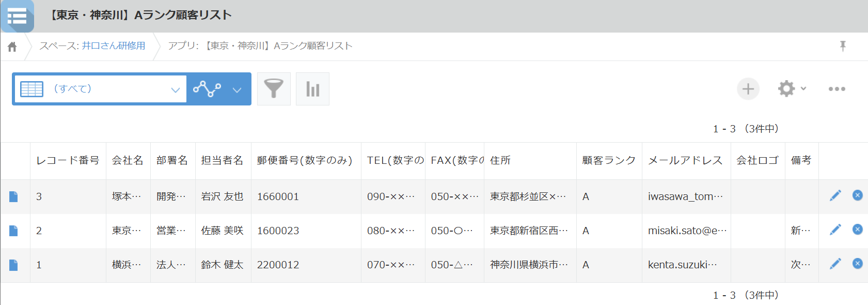
Task: Select the 佐藤 美咲 cell
Action: 223,231
